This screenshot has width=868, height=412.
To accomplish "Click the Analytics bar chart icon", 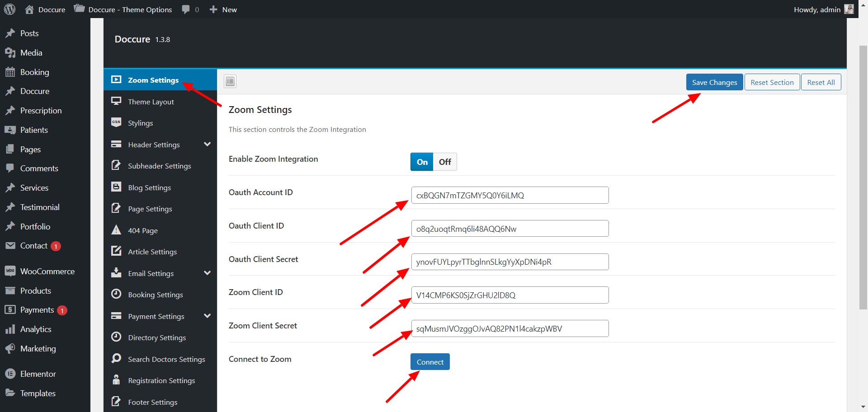I will [10, 329].
